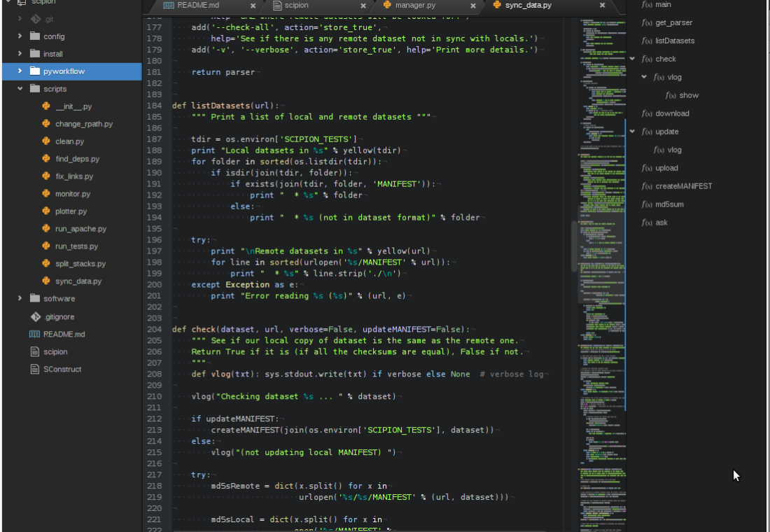Screen dimensions: 770x532
Task: Collapse the check function in outline
Action: tap(633, 59)
